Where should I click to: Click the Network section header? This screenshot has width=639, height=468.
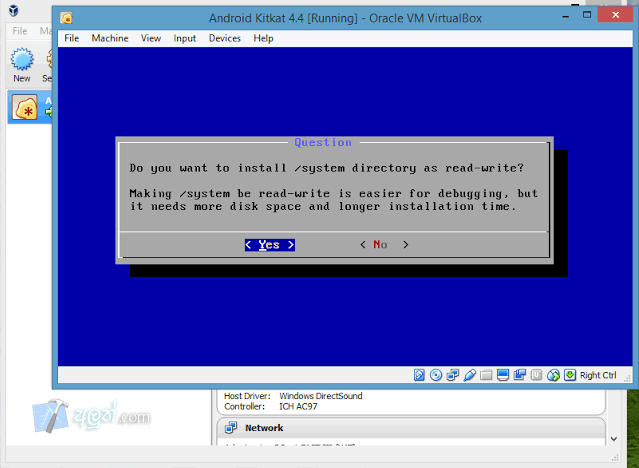pos(411,428)
